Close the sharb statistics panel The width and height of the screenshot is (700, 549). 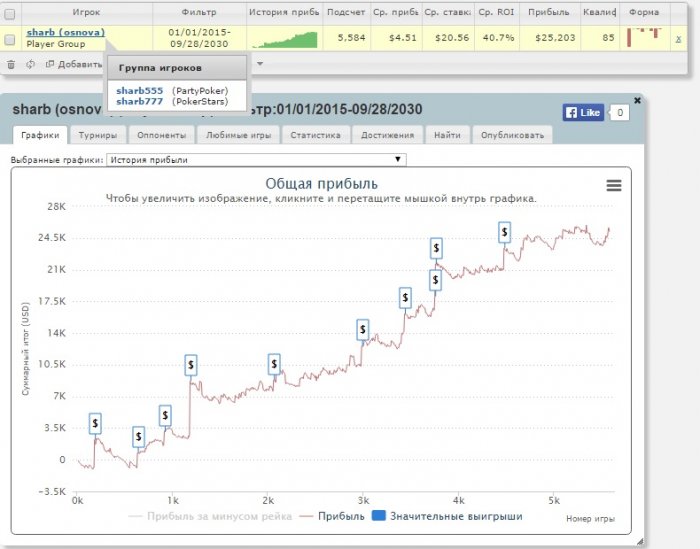tap(638, 100)
